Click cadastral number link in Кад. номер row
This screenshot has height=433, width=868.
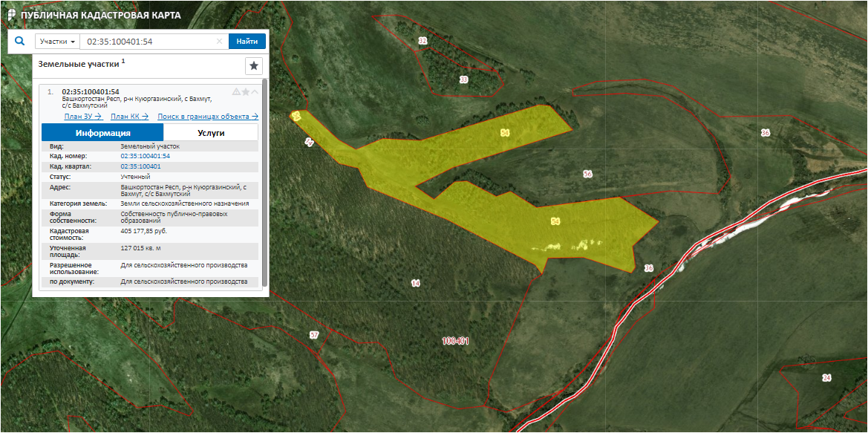click(x=145, y=156)
